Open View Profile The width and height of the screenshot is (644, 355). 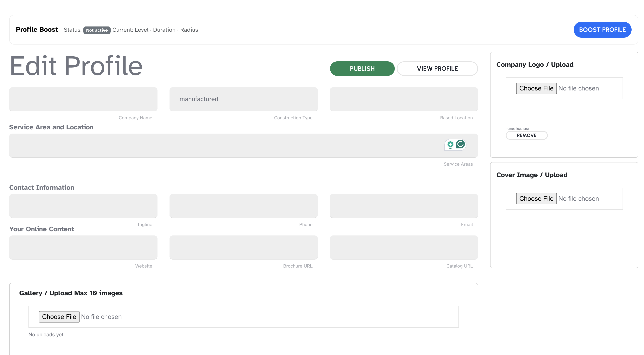437,69
